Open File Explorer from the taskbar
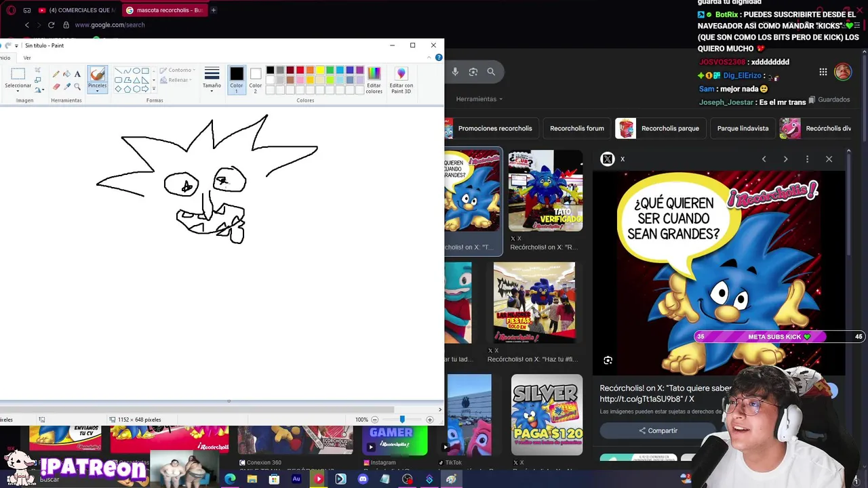 click(252, 479)
